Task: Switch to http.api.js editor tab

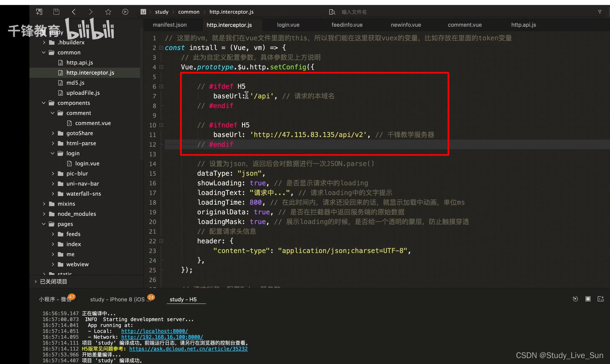Action: click(524, 25)
